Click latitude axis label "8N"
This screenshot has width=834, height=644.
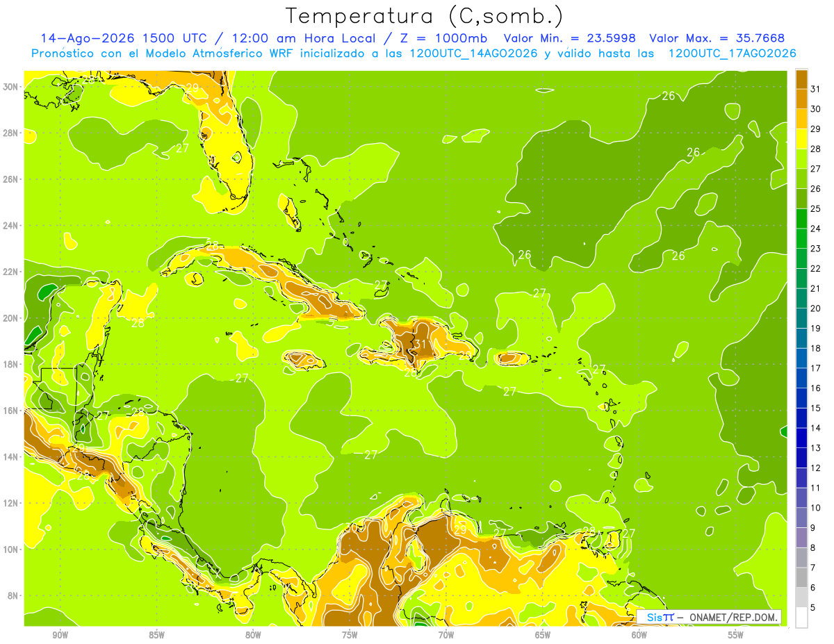tap(13, 595)
